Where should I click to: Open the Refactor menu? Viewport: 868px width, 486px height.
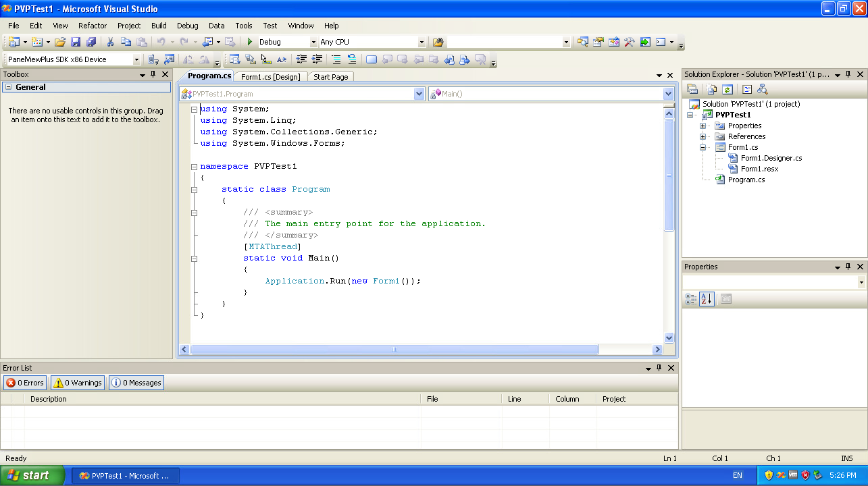pyautogui.click(x=93, y=26)
